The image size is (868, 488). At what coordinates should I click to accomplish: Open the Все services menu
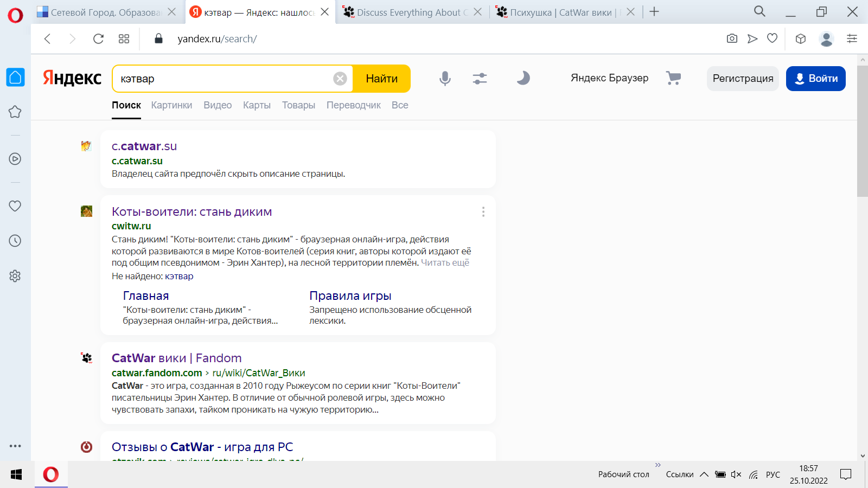click(400, 105)
